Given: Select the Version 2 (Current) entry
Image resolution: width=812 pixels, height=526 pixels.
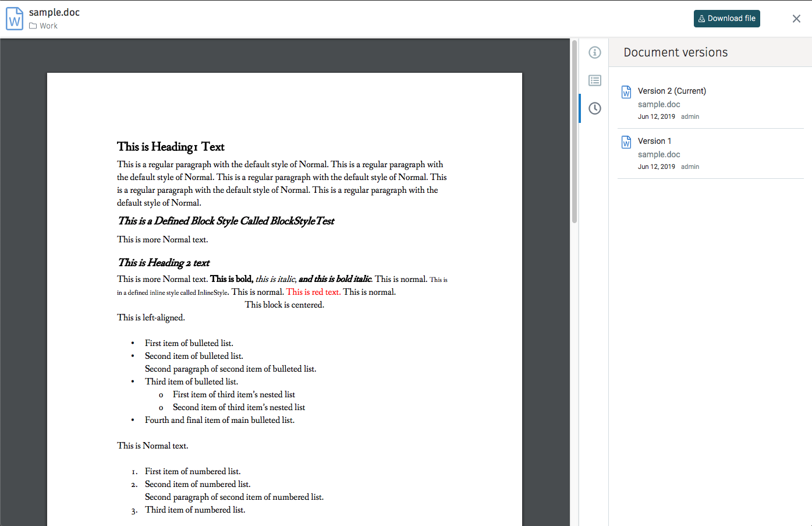Looking at the screenshot, I should coord(672,91).
